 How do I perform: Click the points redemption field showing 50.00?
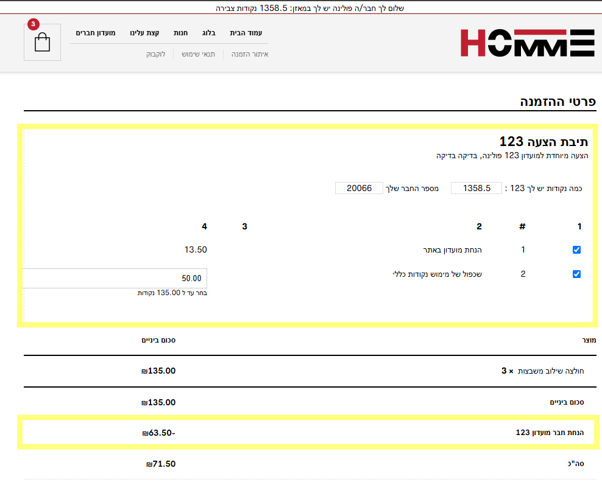[115, 278]
